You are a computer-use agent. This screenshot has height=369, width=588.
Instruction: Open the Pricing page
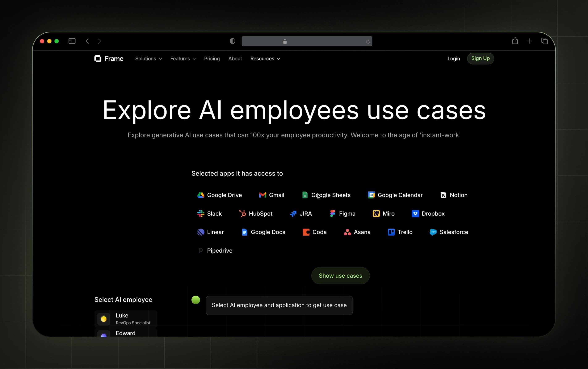pyautogui.click(x=212, y=59)
